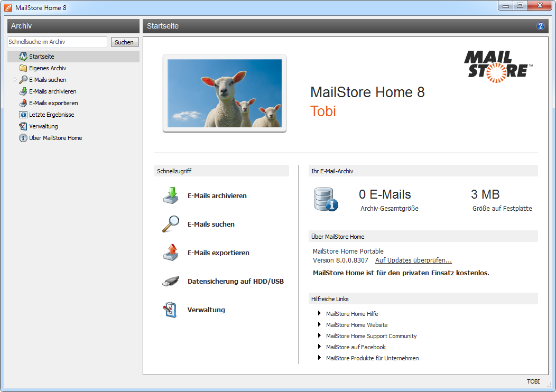The image size is (556, 392).
Task: Click the Version 8.0.0.8307 text
Action: (x=340, y=260)
